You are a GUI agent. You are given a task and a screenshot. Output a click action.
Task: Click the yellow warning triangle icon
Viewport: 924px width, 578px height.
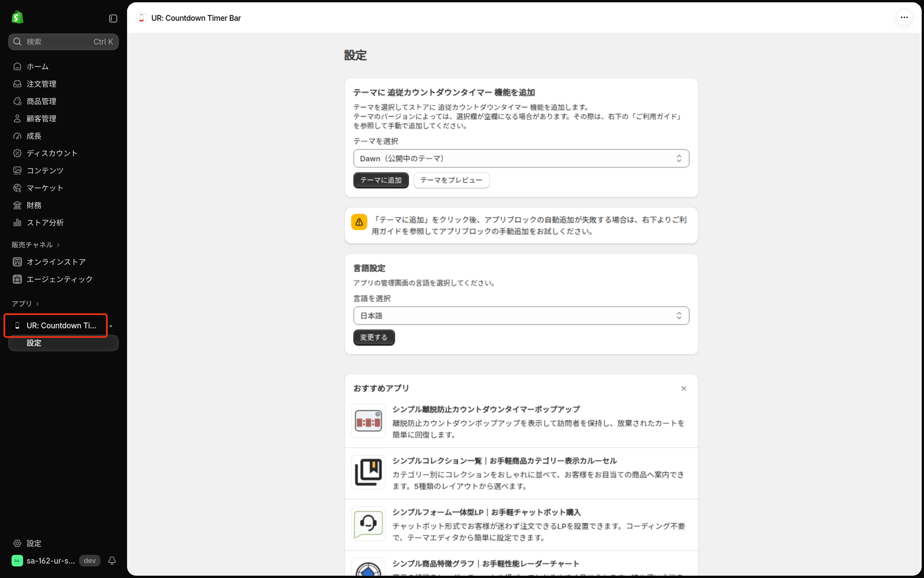coord(359,222)
